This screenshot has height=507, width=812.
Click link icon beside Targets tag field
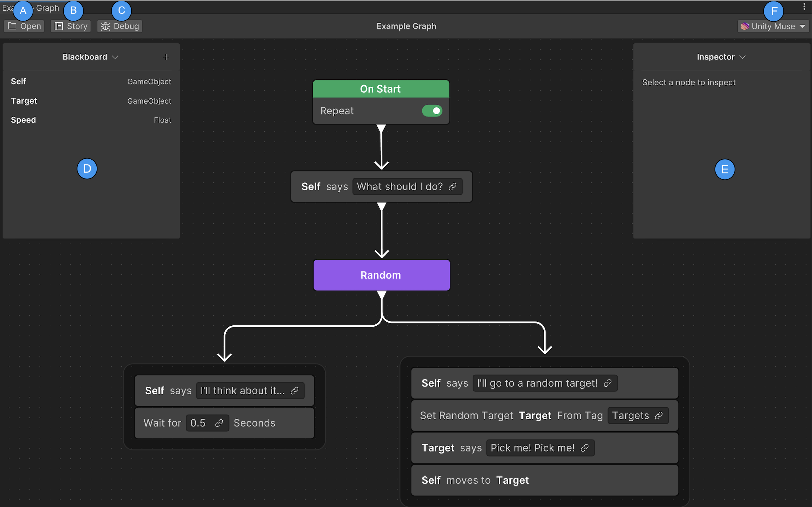pos(659,416)
